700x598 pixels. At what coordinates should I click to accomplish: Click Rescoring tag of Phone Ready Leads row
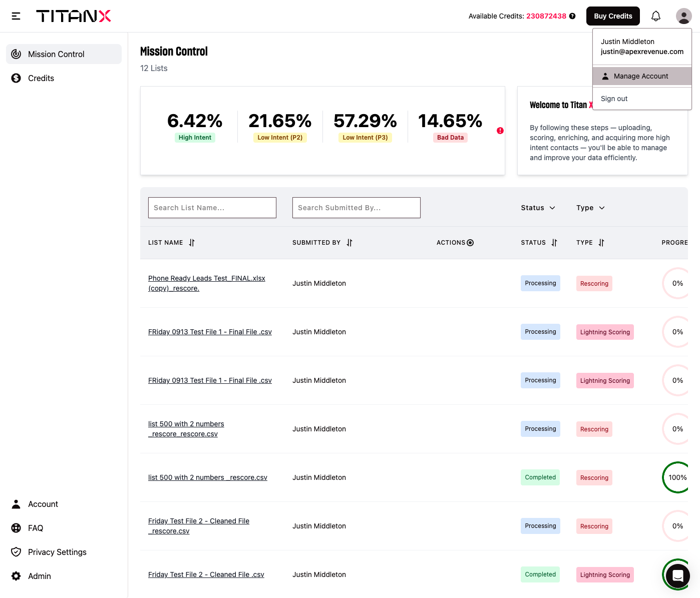pyautogui.click(x=594, y=284)
